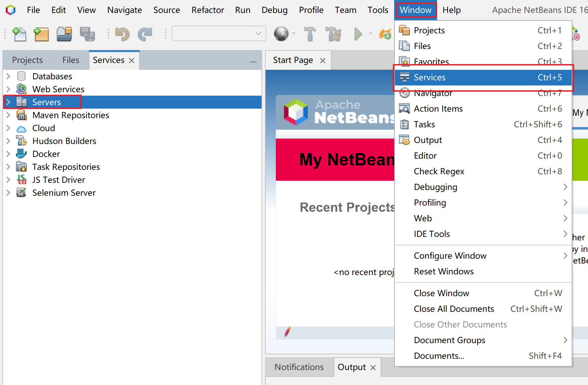Screen dimensions: 588x385
Task: Click the green Run Project icon
Action: 358,34
